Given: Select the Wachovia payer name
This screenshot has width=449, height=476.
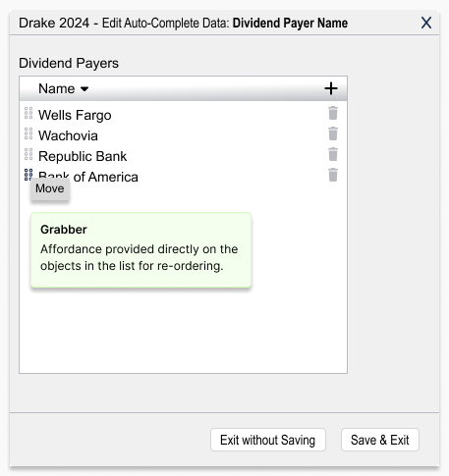Looking at the screenshot, I should (68, 135).
